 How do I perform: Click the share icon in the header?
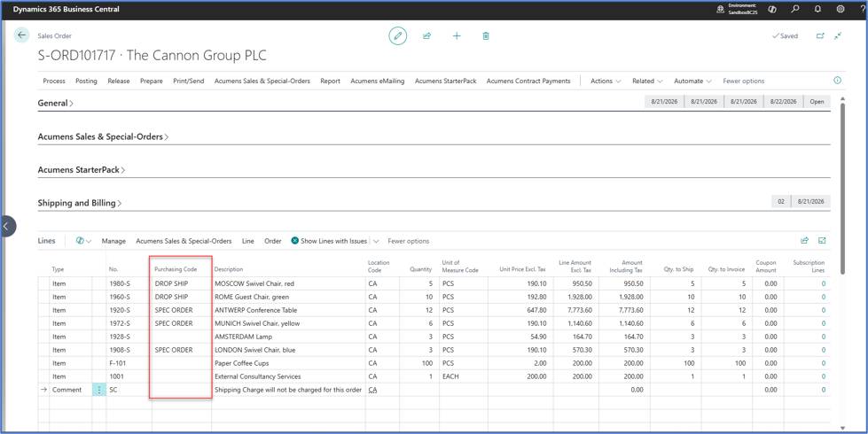(x=426, y=36)
